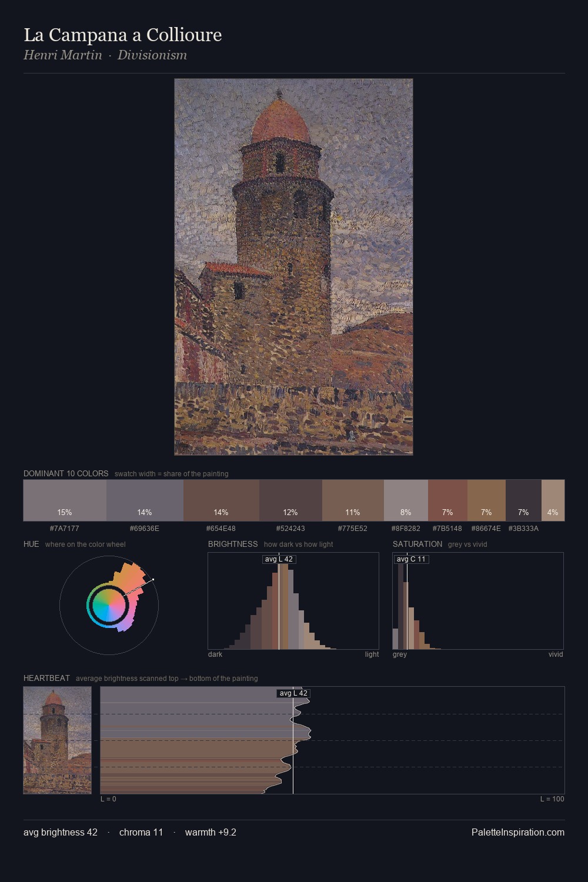Click the L = 100 axis label
588x882 pixels.
(552, 799)
